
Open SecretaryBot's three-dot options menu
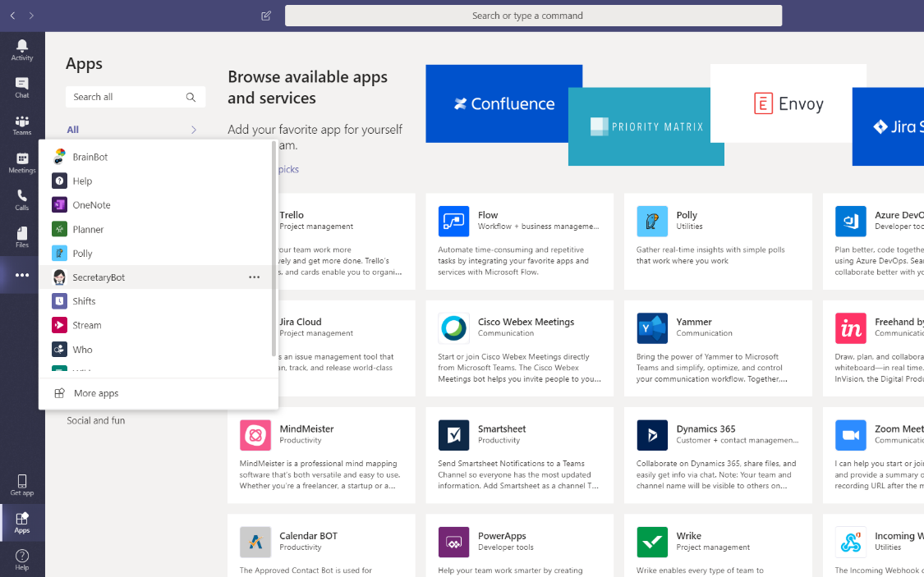255,277
